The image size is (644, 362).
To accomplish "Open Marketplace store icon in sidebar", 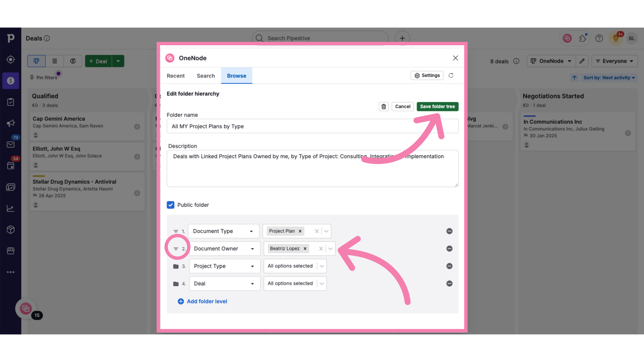I will tap(11, 251).
